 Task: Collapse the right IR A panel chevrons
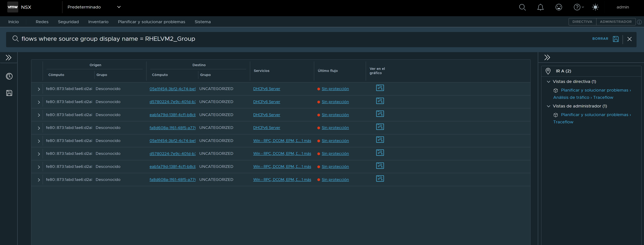coord(547,57)
